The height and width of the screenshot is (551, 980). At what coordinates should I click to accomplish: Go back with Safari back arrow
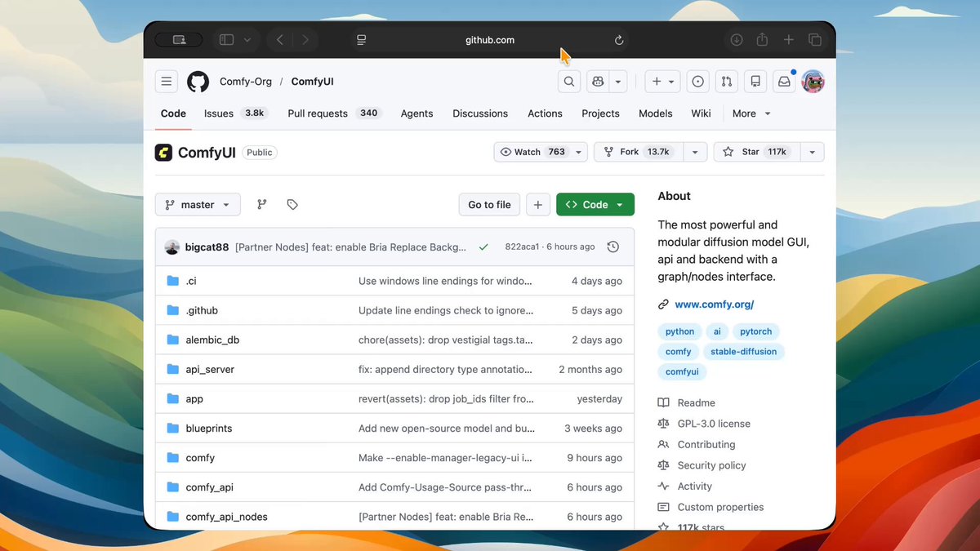(x=280, y=40)
